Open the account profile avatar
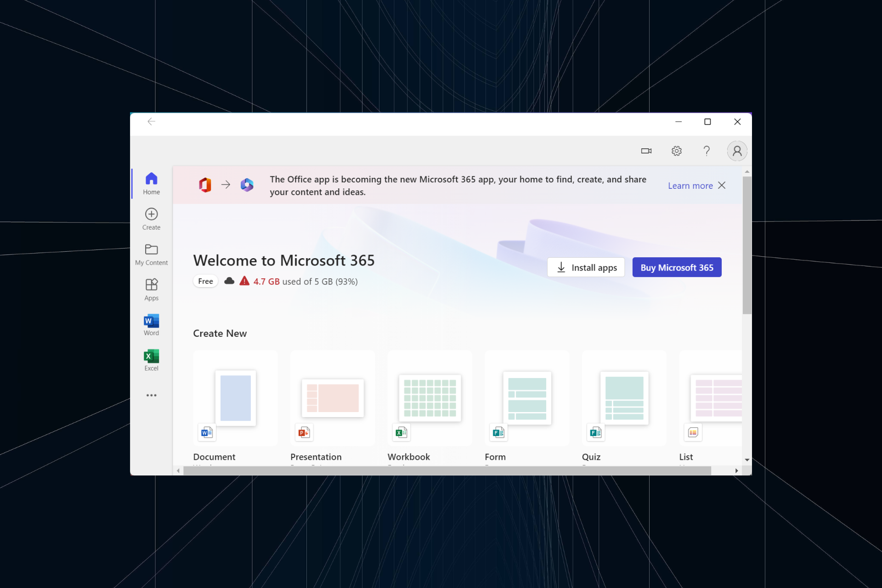 point(737,151)
